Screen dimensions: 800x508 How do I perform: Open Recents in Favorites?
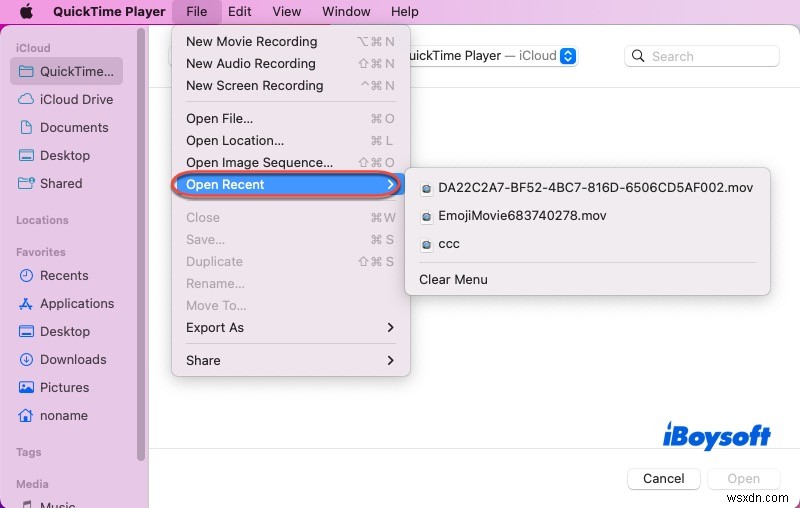point(66,275)
